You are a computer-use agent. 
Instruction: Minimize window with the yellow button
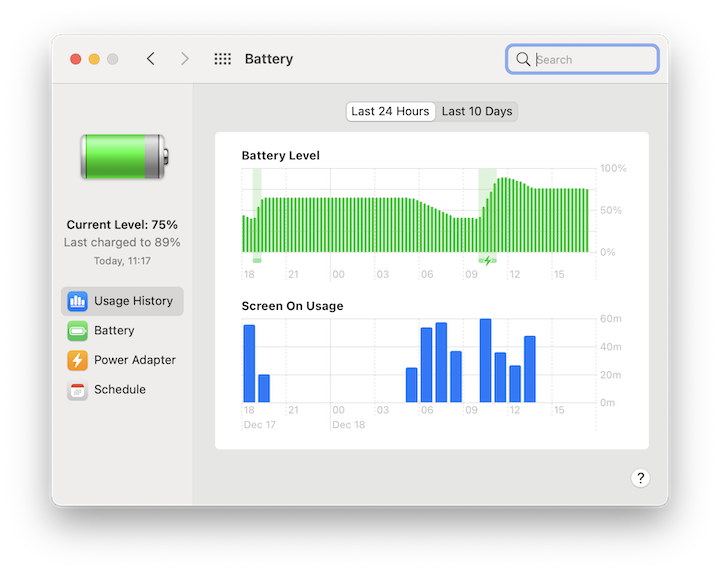click(x=94, y=59)
